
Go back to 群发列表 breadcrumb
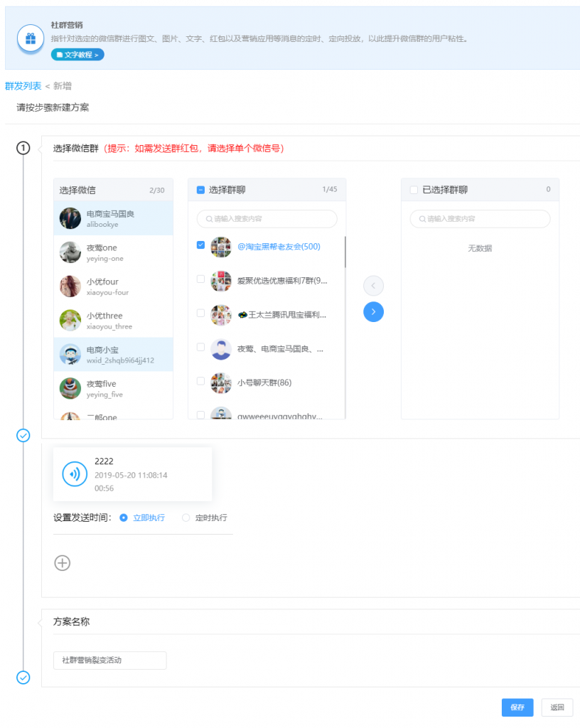pos(23,86)
